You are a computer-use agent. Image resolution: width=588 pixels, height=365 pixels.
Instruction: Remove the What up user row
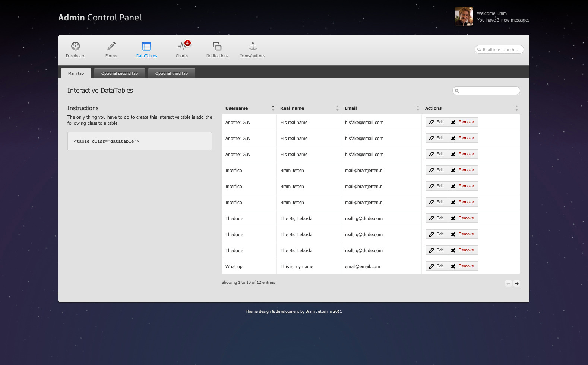463,266
